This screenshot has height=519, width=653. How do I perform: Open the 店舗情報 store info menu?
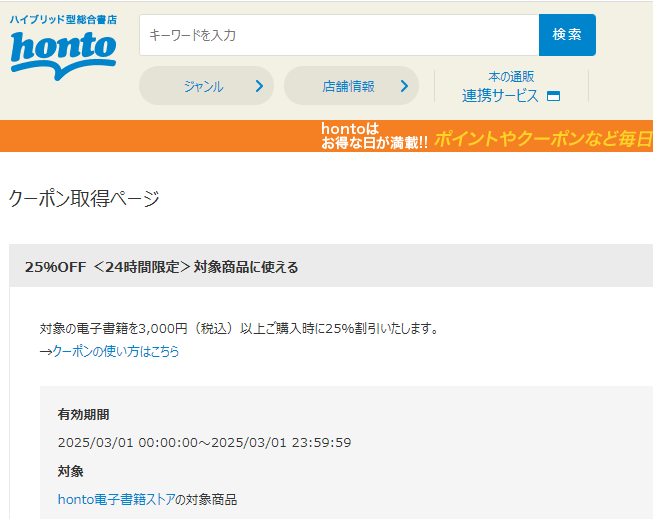coord(351,86)
